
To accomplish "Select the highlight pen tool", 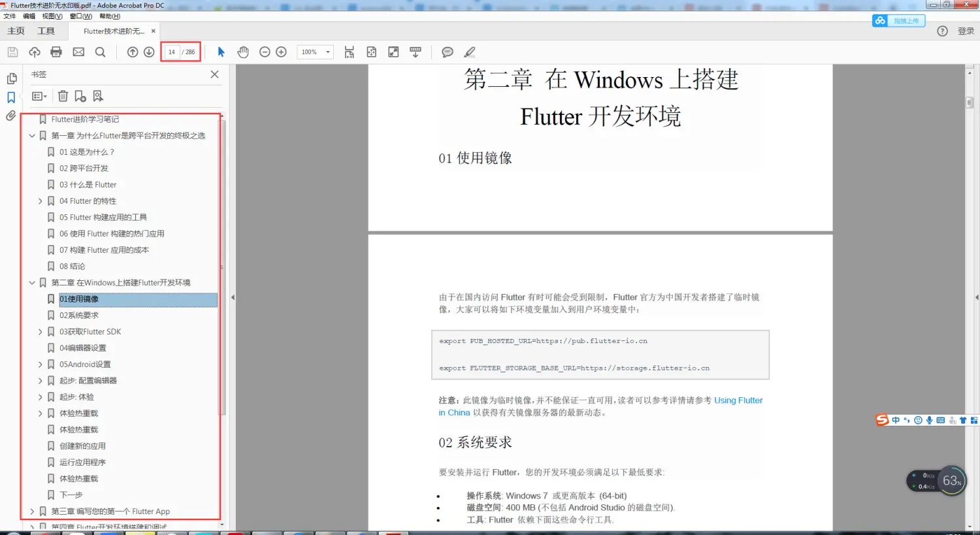I will [470, 52].
